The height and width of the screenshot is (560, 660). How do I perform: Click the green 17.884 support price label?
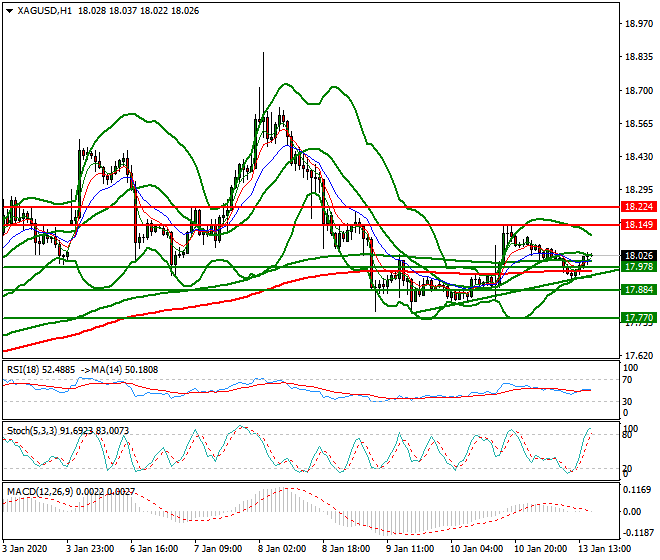(x=639, y=290)
